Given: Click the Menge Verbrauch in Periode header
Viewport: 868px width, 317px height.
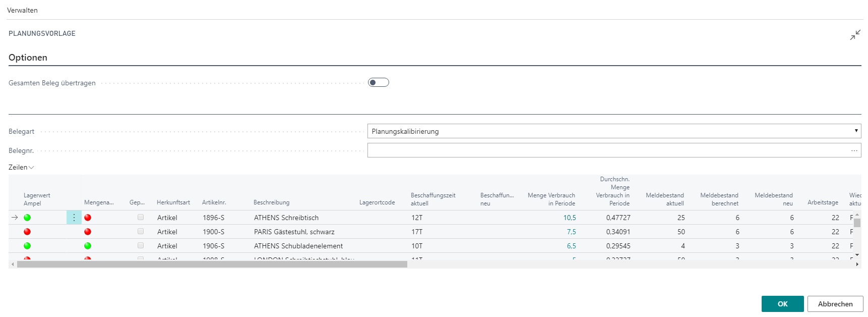Looking at the screenshot, I should coord(551,199).
